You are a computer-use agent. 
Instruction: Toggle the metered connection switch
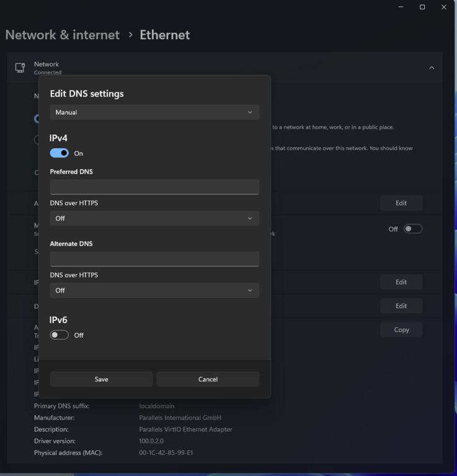413,229
